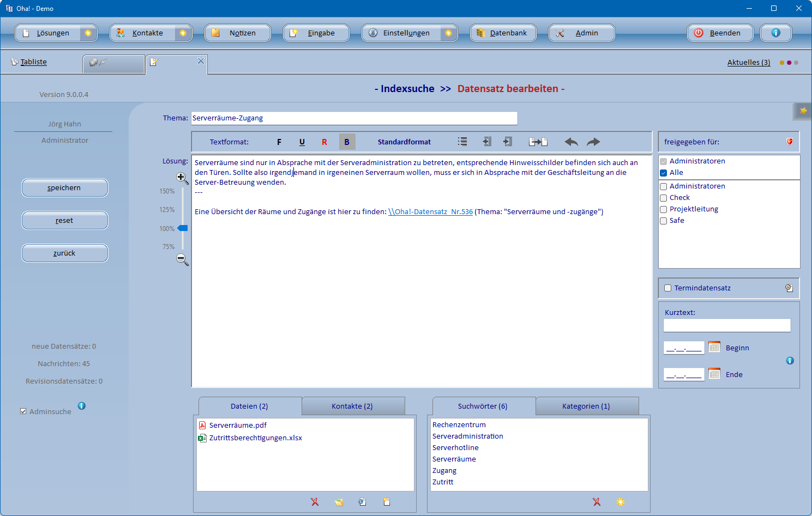Click the add new keyword star icon
Viewport: 812px width, 516px height.
click(620, 502)
